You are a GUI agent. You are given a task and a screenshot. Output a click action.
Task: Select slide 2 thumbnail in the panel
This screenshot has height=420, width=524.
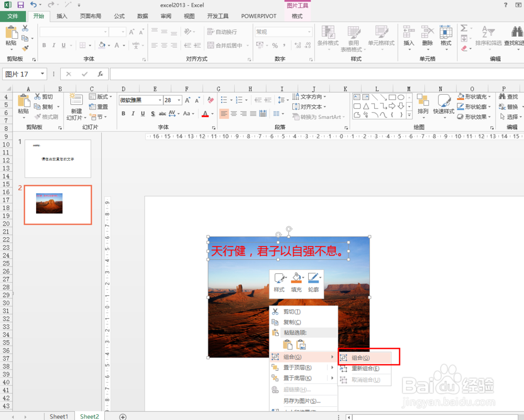click(58, 205)
